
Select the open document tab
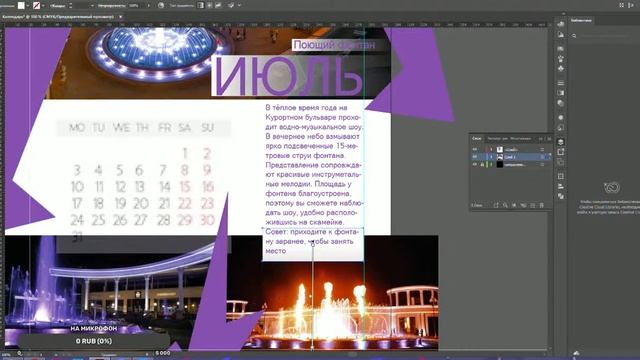[58, 17]
